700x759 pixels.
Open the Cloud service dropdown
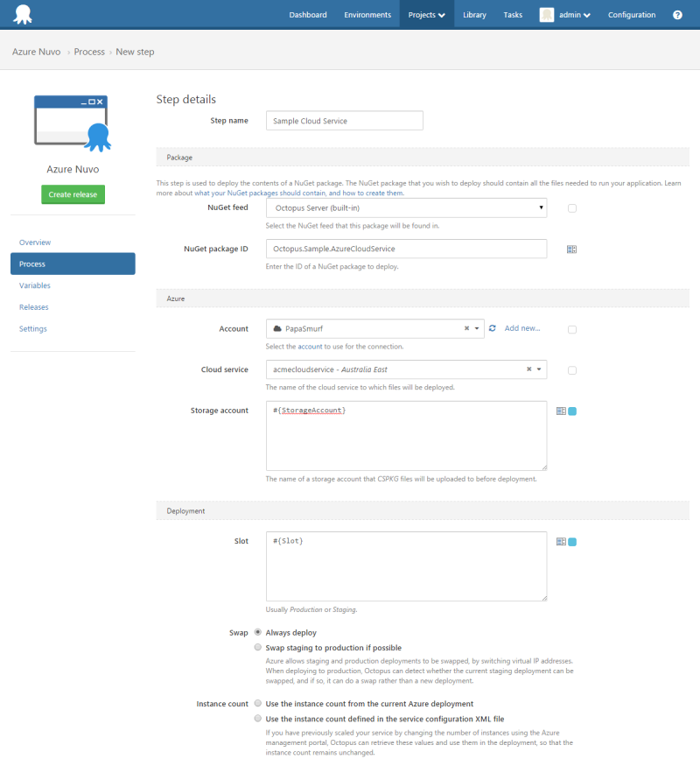[538, 369]
